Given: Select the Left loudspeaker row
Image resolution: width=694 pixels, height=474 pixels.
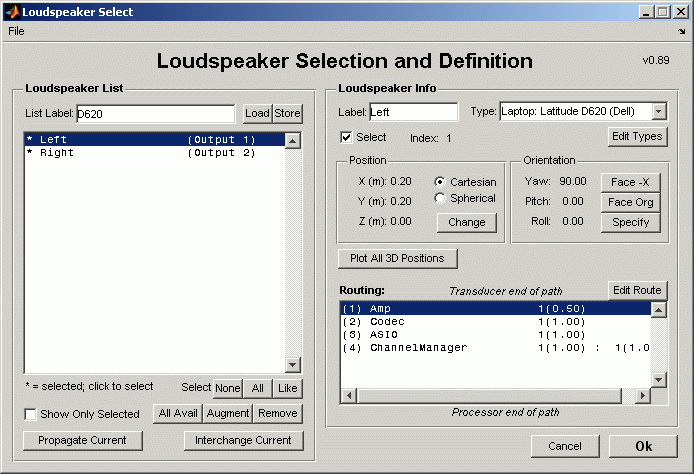Looking at the screenshot, I should click(x=155, y=139).
